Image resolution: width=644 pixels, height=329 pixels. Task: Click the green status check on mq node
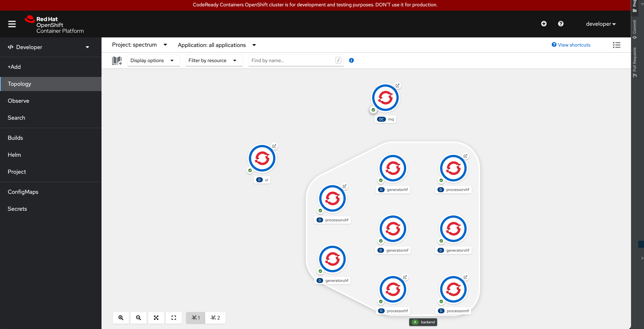click(x=373, y=110)
